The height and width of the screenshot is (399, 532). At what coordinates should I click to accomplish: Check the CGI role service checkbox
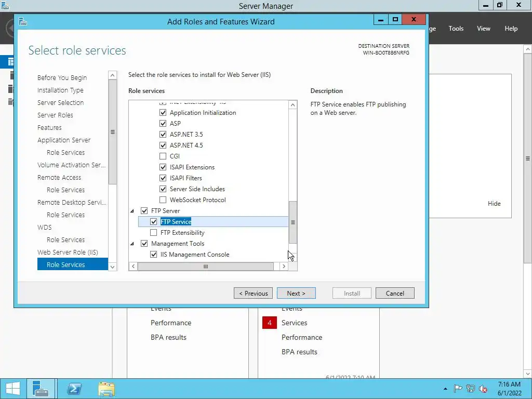(x=163, y=156)
